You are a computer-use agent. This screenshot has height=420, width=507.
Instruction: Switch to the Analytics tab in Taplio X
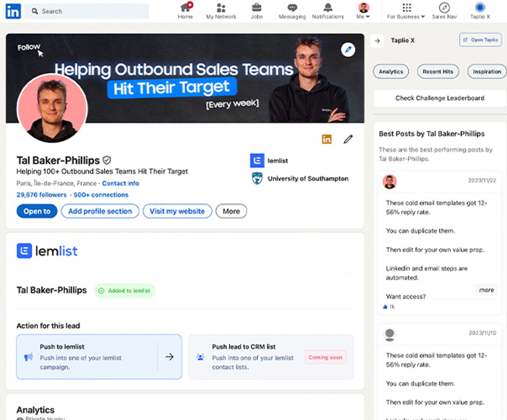tap(391, 72)
